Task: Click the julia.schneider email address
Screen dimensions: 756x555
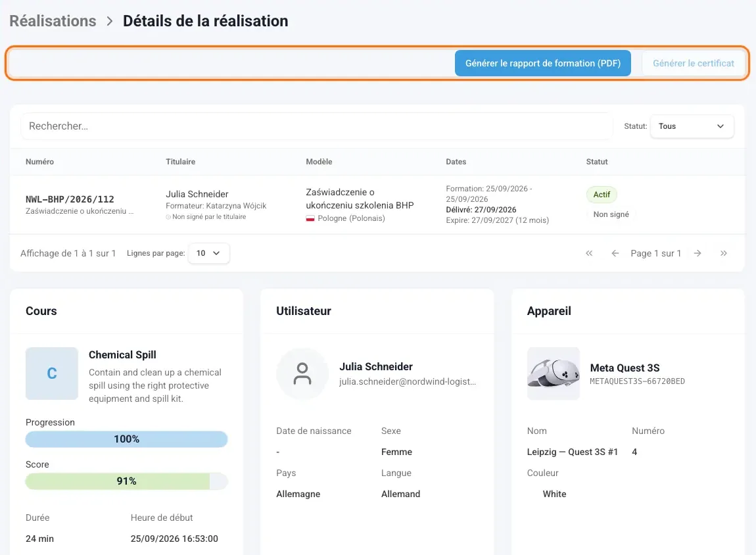Action: pyautogui.click(x=408, y=381)
